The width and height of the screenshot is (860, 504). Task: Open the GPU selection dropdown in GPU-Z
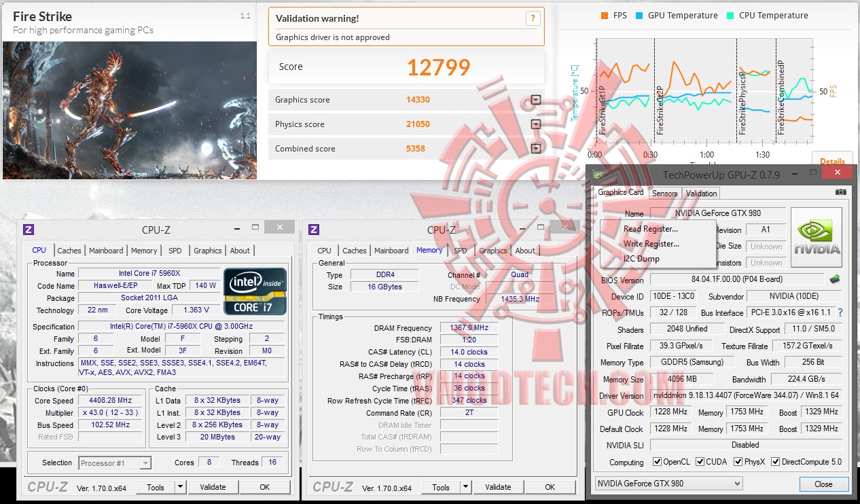[668, 484]
